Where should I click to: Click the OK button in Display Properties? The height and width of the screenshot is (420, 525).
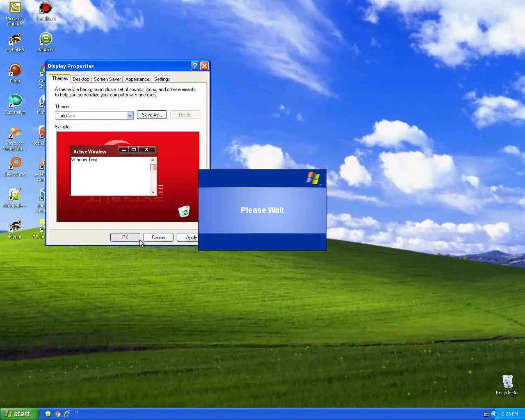[x=125, y=237]
